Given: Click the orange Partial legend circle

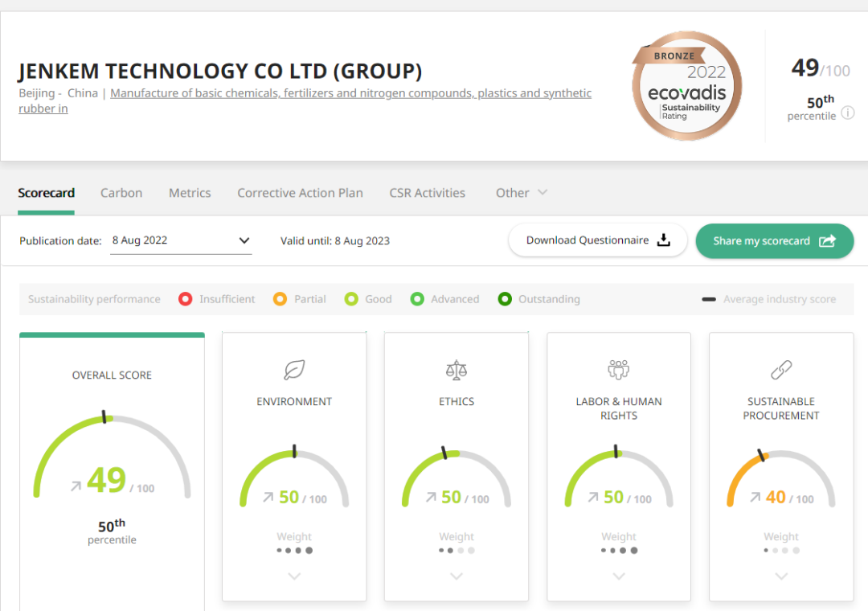Looking at the screenshot, I should 280,299.
